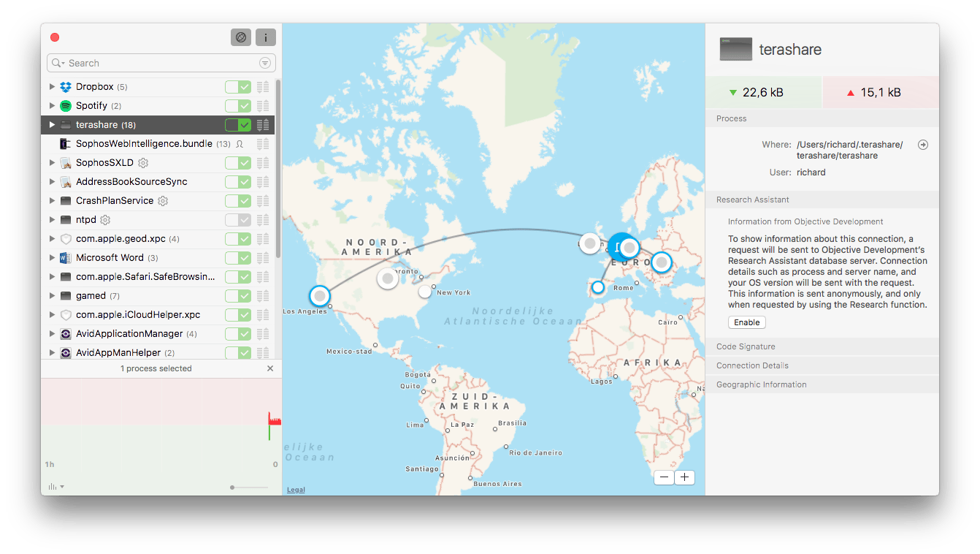Open the search filter options icon
Image resolution: width=980 pixels, height=554 pixels.
(264, 63)
